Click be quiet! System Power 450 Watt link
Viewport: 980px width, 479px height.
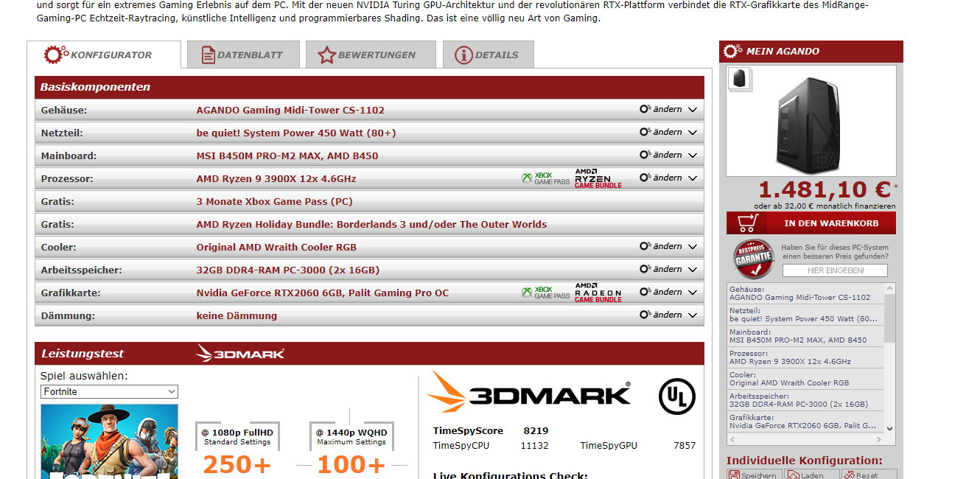pyautogui.click(x=296, y=133)
